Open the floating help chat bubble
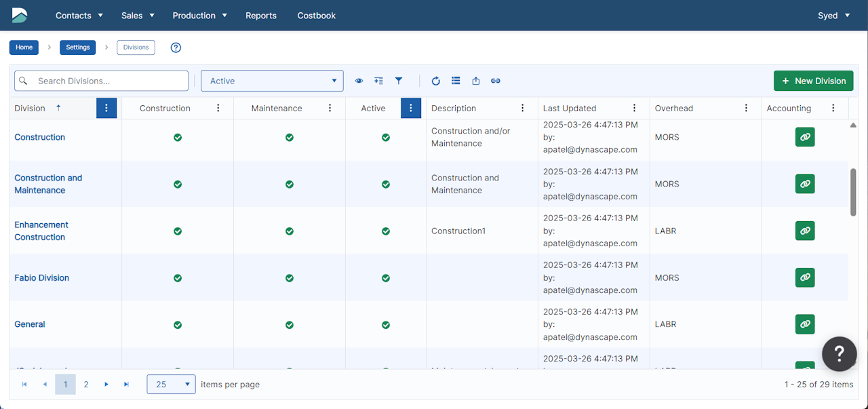 pos(839,353)
